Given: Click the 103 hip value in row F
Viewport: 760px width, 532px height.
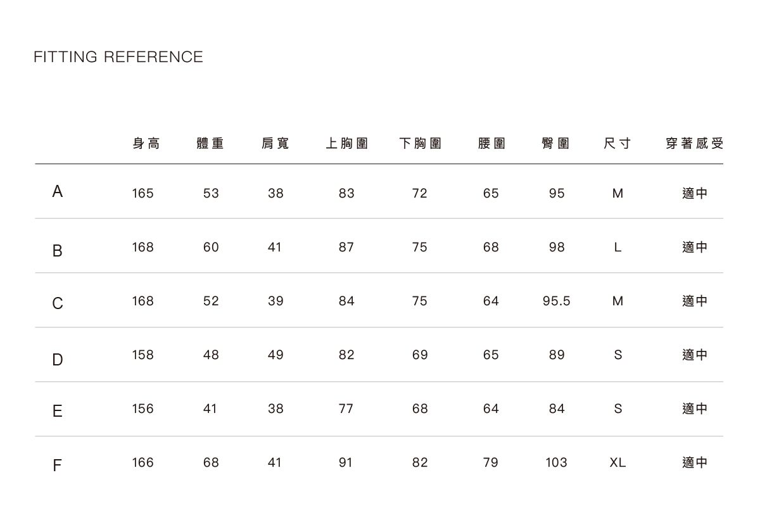Looking at the screenshot, I should (557, 463).
